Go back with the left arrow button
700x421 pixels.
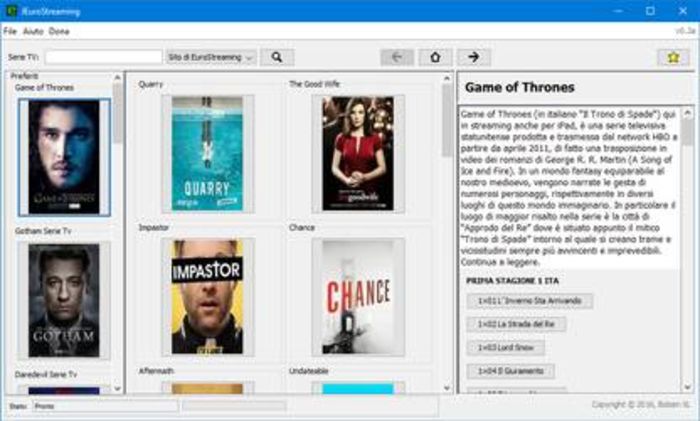tap(397, 57)
